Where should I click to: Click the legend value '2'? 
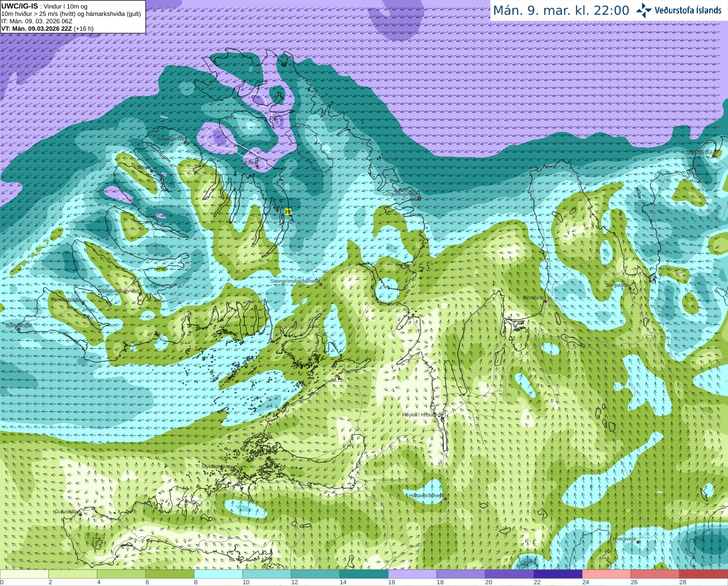[50, 582]
